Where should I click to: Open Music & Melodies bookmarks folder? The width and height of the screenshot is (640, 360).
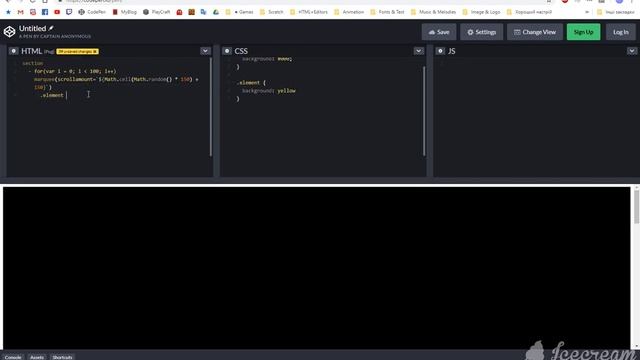(433, 12)
